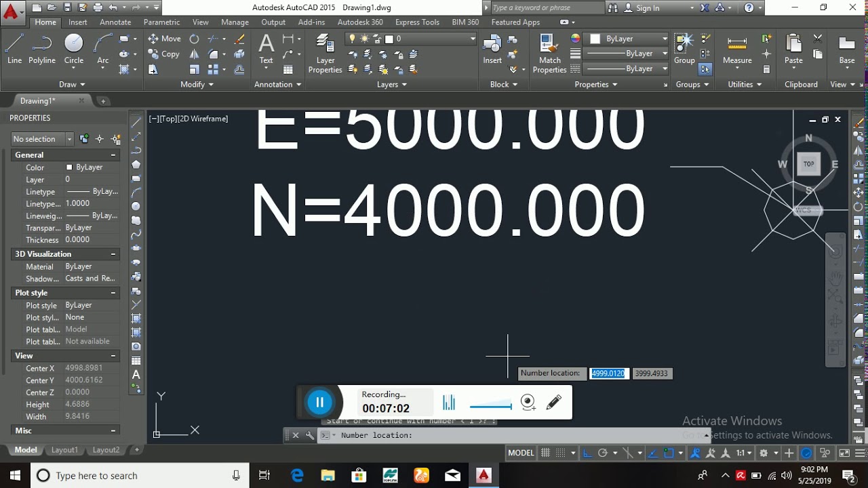Toggle grid display in status bar
The height and width of the screenshot is (488, 868).
(x=545, y=453)
